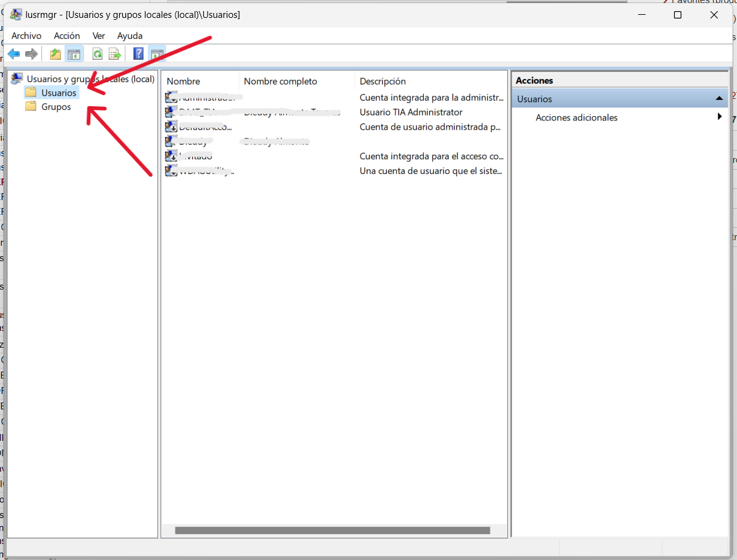Select Usuarios in the console tree

pyautogui.click(x=59, y=93)
